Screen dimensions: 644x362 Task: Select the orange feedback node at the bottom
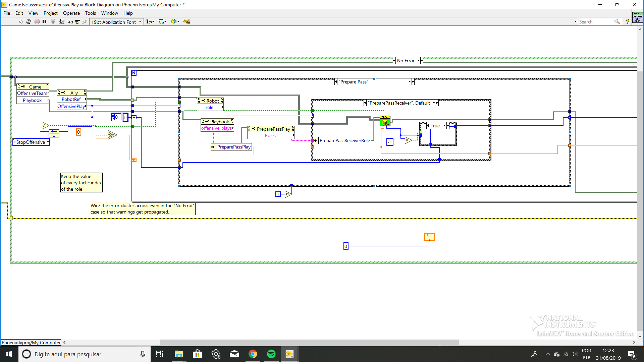point(430,237)
